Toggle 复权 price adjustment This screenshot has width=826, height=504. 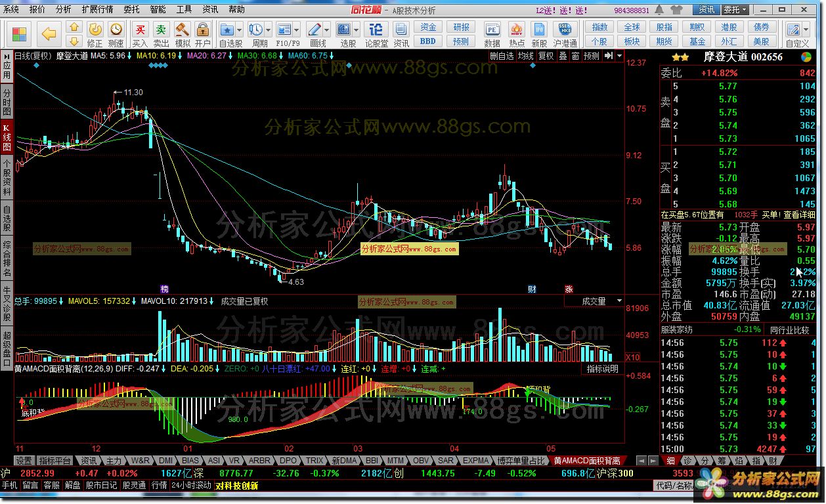coord(546,56)
